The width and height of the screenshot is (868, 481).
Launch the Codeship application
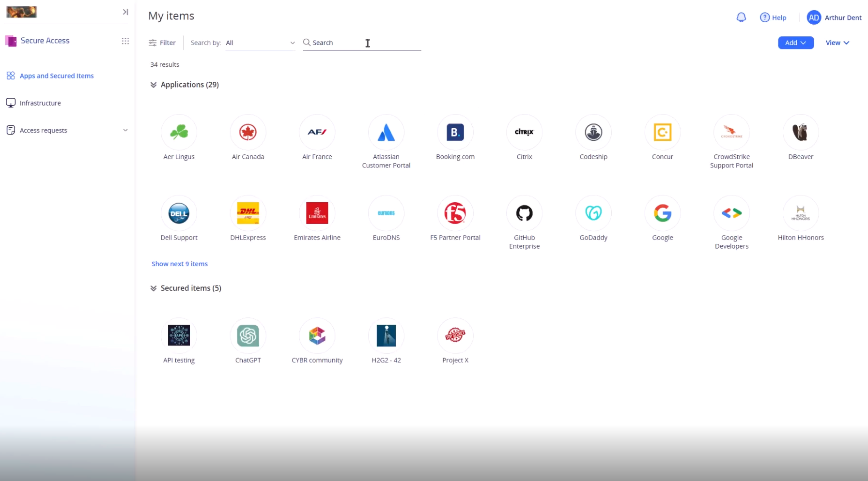pos(593,132)
